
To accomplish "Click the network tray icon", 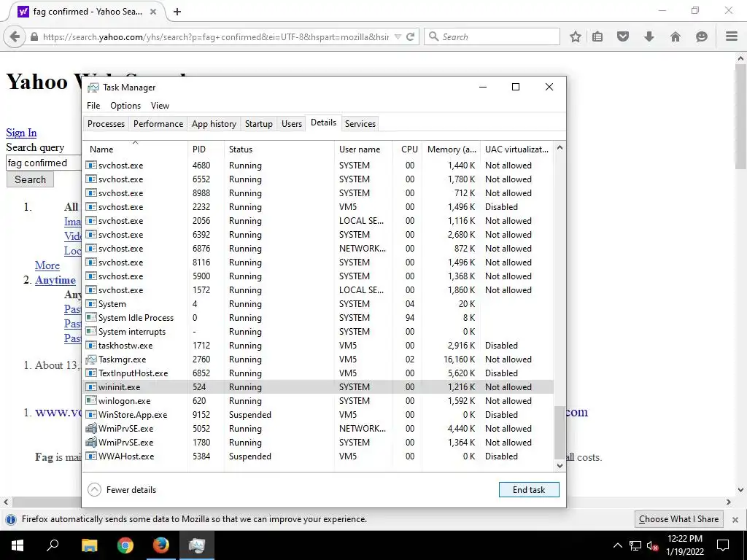I will [635, 545].
